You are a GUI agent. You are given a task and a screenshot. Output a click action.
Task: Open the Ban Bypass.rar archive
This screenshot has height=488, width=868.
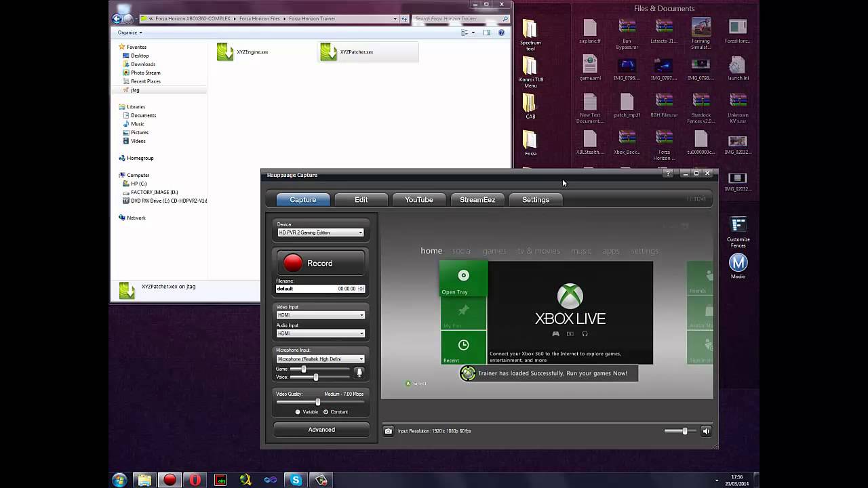[x=627, y=34]
